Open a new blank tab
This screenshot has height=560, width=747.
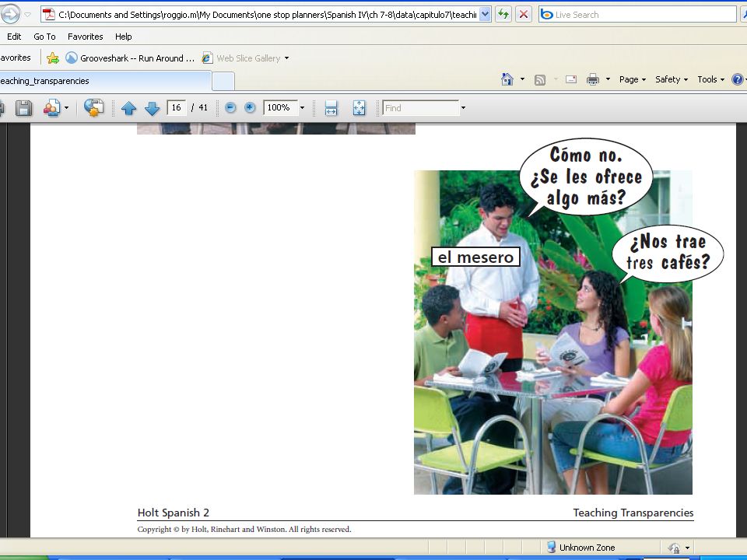click(x=223, y=81)
